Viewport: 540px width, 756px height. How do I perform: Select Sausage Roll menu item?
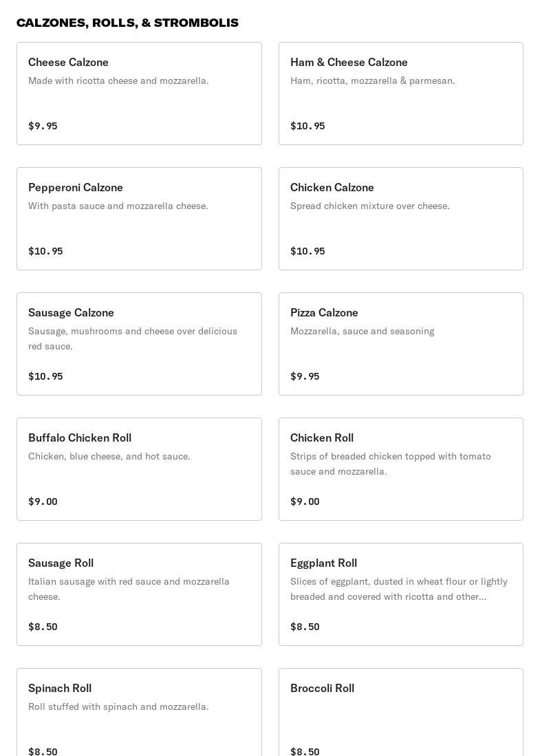(139, 594)
